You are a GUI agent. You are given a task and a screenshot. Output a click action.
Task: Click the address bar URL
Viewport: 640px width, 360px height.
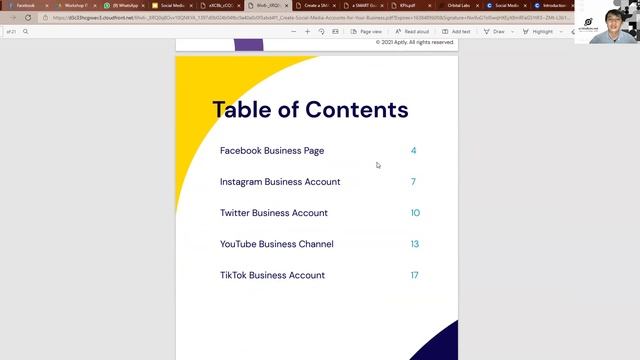[310, 18]
